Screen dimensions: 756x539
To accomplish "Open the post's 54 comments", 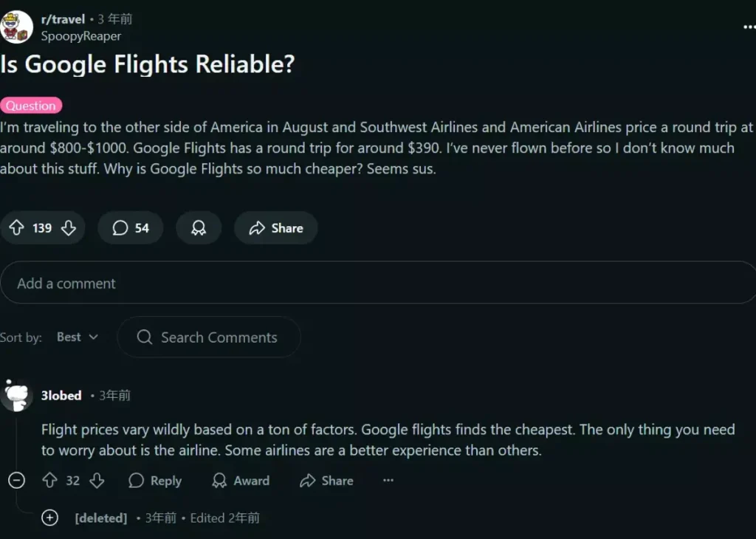I will click(x=131, y=228).
